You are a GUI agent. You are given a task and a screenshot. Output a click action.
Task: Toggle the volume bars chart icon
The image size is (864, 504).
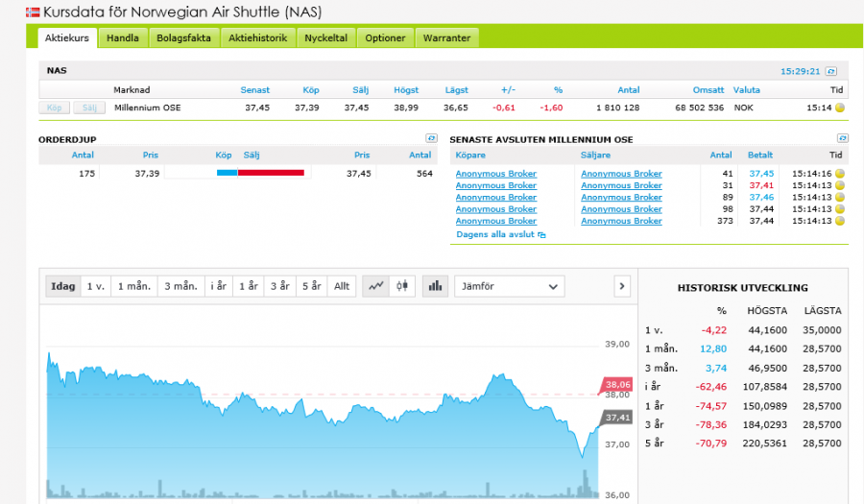pos(436,286)
